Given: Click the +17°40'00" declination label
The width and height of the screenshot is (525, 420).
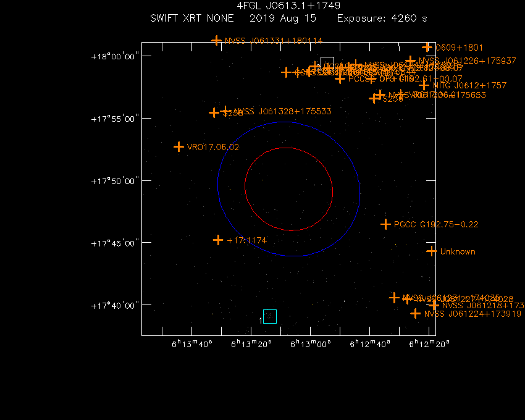Looking at the screenshot, I should click(115, 306).
